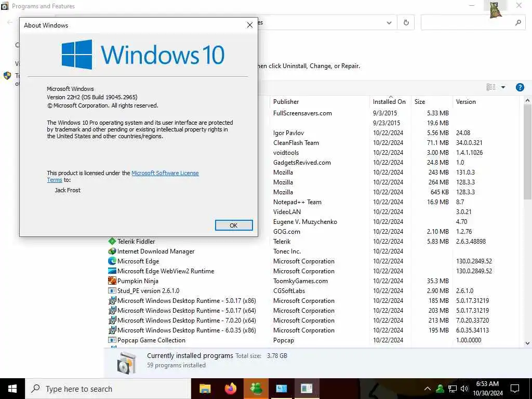532x399 pixels.
Task: Click the Pumpkin Ninja game icon
Action: coord(112,281)
